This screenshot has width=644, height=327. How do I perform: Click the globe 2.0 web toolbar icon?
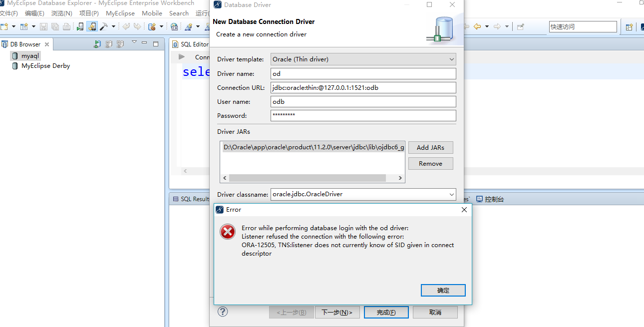click(174, 26)
